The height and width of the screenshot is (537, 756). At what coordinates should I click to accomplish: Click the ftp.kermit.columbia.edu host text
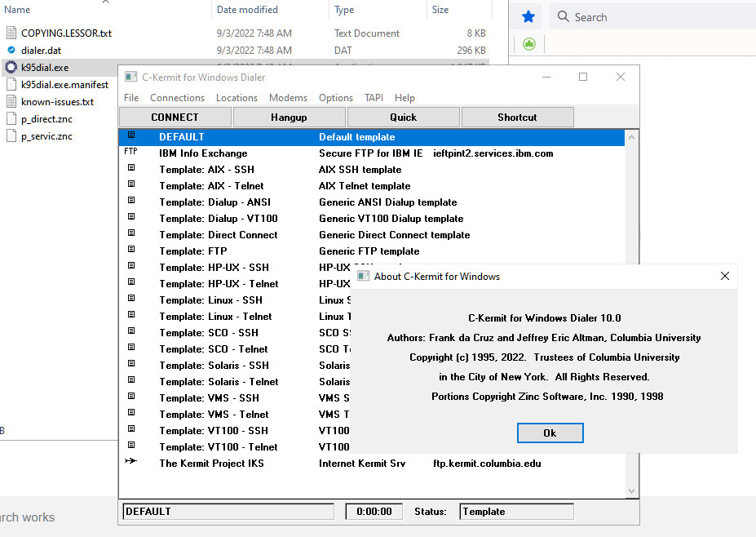coord(487,464)
